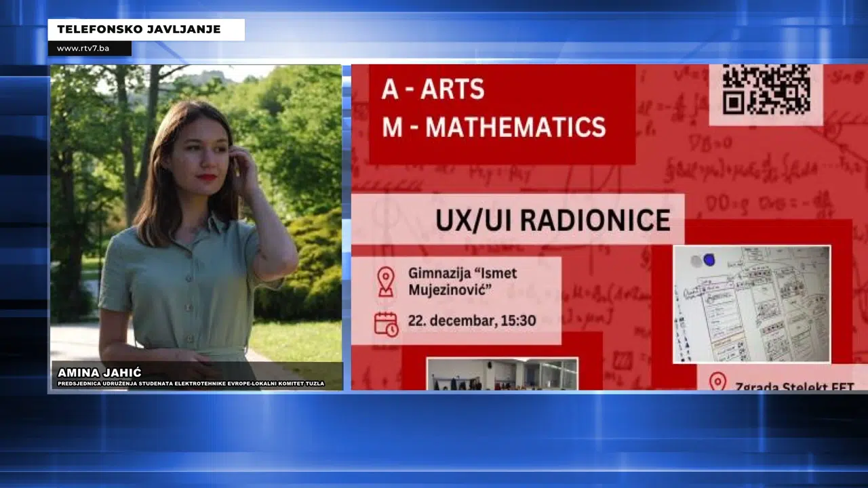Click the location pin icon beside Gimnazija
This screenshot has width=868, height=488.
pyautogui.click(x=386, y=282)
